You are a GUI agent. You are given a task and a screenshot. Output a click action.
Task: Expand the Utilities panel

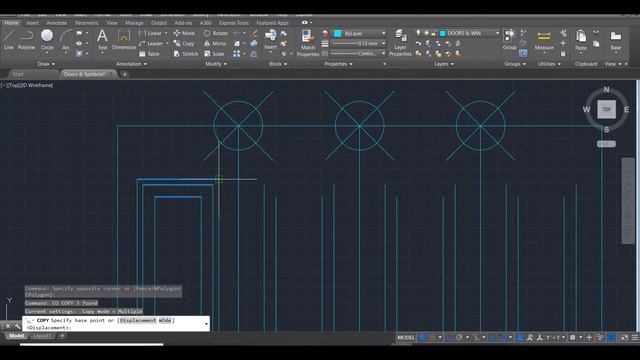pyautogui.click(x=549, y=64)
